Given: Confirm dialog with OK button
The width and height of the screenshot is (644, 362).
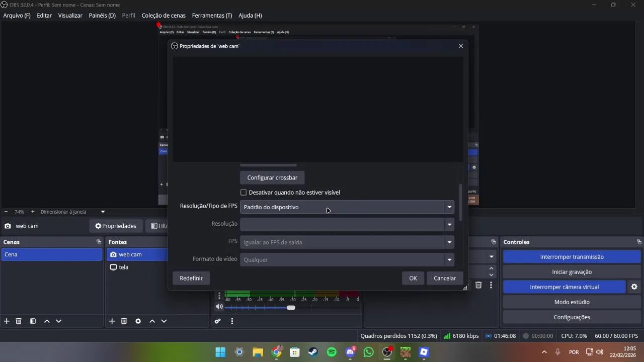Looking at the screenshot, I should tap(413, 278).
